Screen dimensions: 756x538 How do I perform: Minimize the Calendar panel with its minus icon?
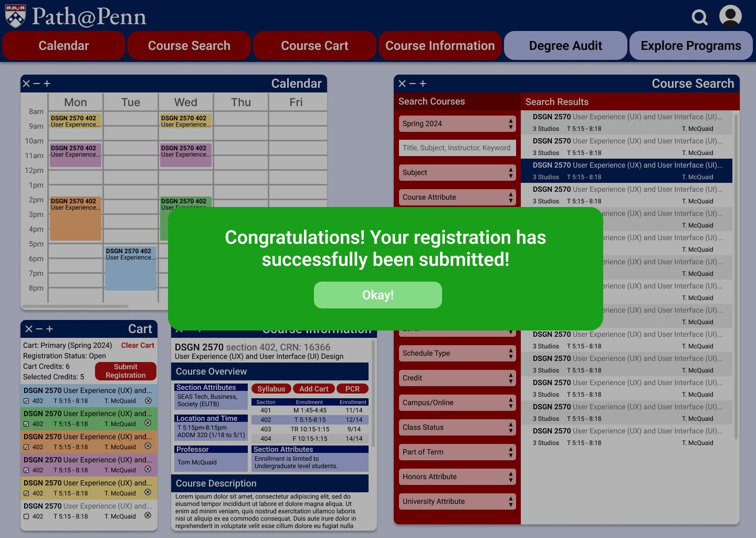pyautogui.click(x=37, y=84)
